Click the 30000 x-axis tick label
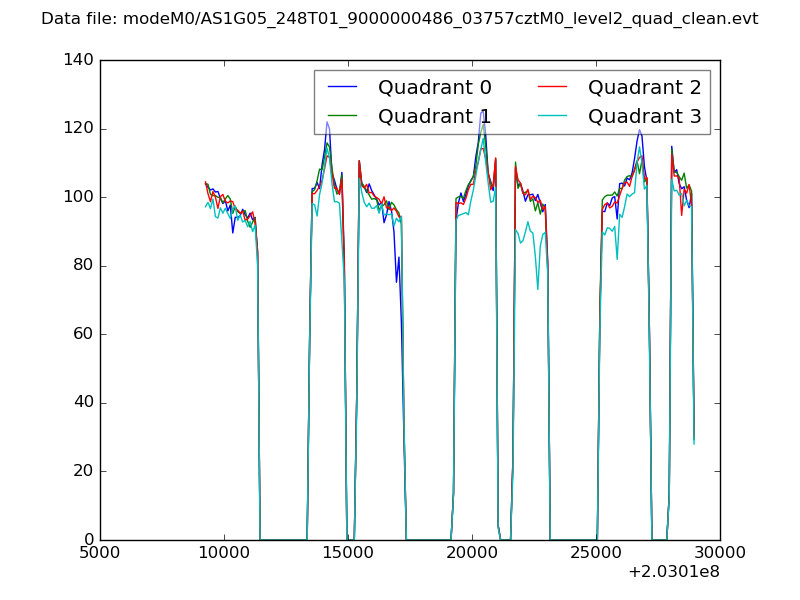The height and width of the screenshot is (600, 800). [720, 553]
